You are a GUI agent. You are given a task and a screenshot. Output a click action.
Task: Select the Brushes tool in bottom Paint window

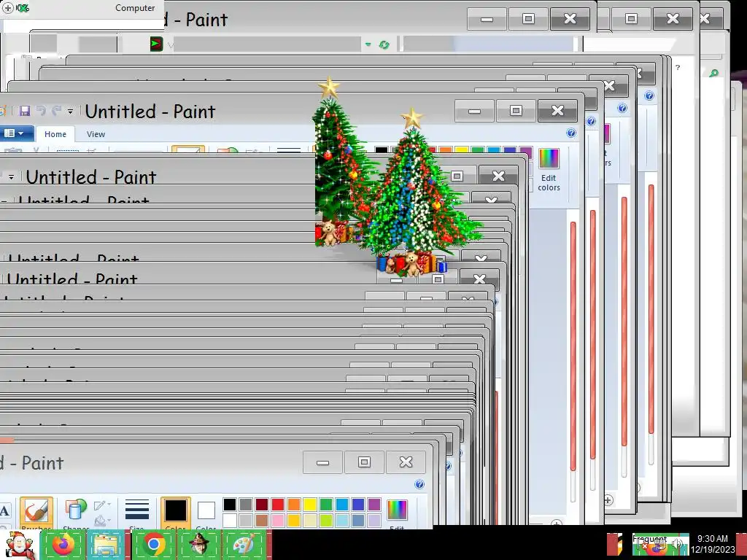tap(36, 513)
